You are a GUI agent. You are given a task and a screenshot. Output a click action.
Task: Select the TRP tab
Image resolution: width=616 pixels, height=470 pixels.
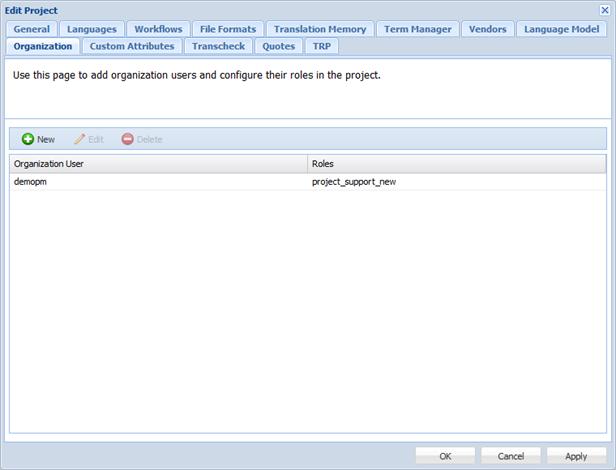pyautogui.click(x=322, y=46)
